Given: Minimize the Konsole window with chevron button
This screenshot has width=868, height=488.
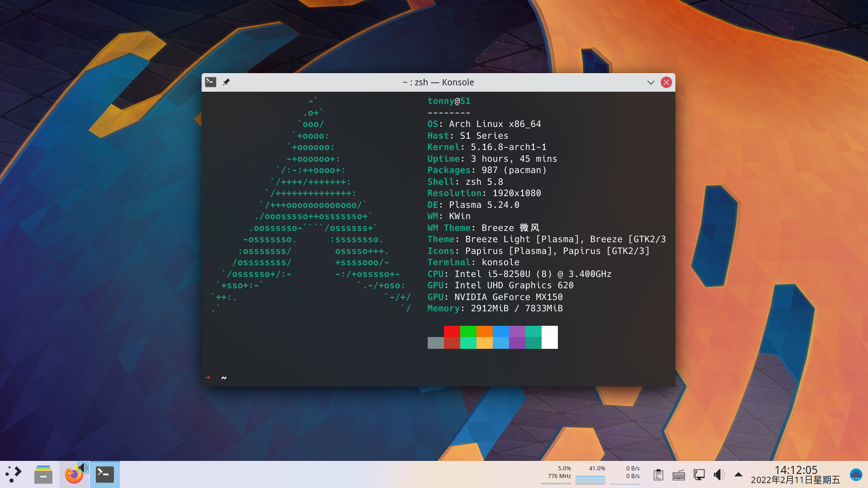Looking at the screenshot, I should click(x=651, y=82).
